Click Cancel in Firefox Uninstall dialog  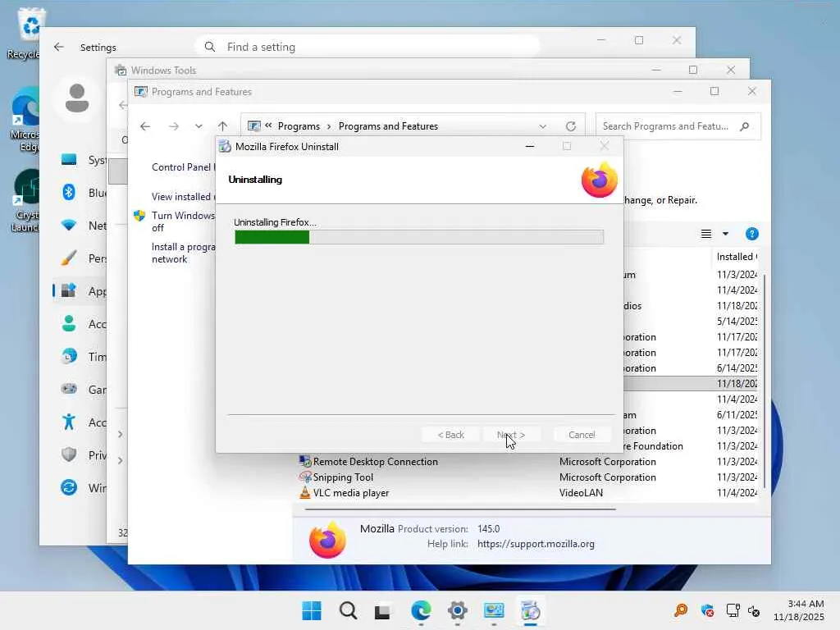coord(582,435)
